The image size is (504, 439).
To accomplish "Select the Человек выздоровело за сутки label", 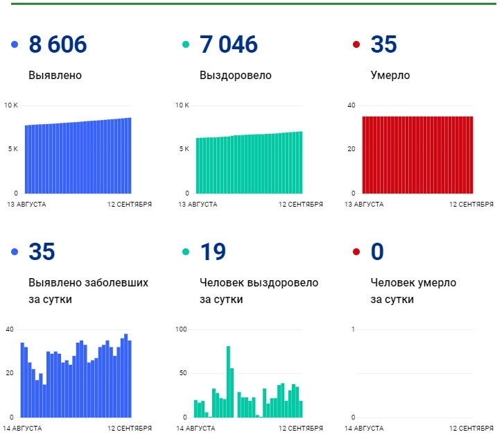I will (x=259, y=291).
